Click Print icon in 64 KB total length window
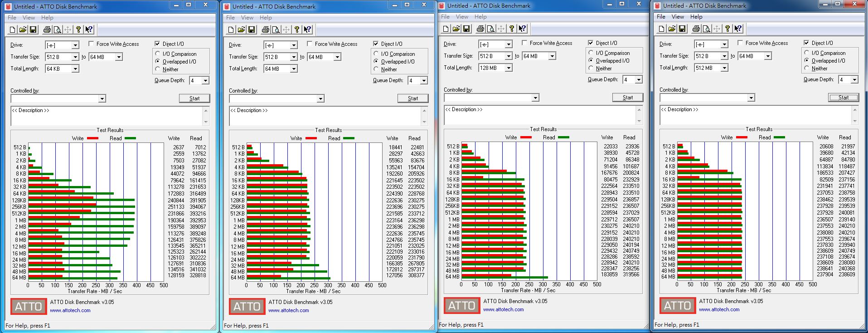 click(x=47, y=30)
